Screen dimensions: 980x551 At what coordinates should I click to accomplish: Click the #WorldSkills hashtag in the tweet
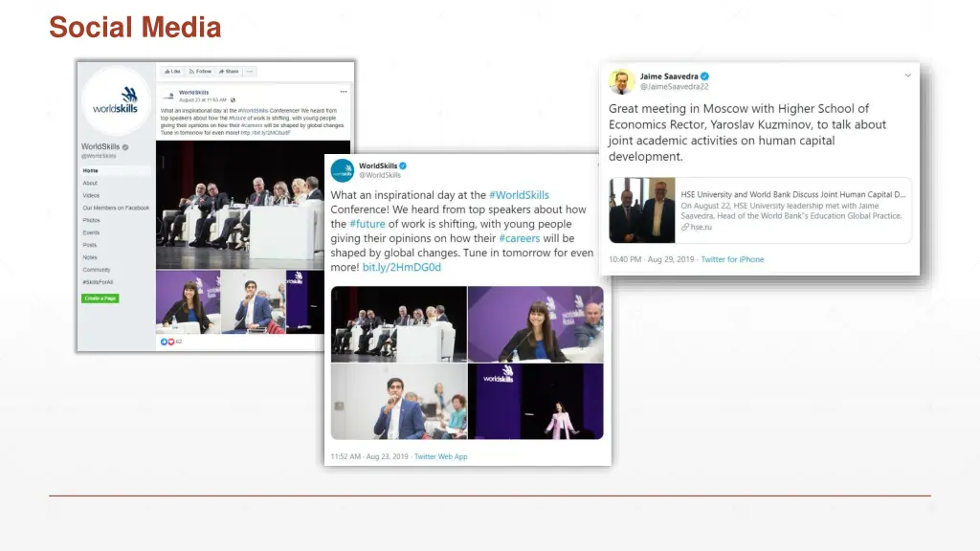click(519, 195)
